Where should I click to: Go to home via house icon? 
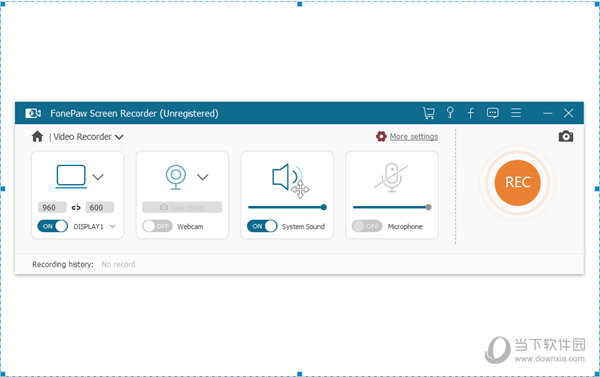point(37,136)
